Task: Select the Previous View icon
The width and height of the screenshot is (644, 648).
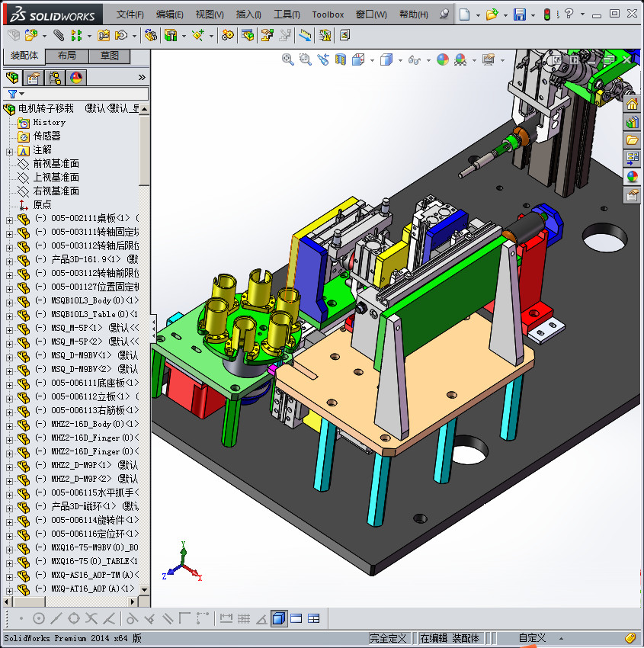Action: [x=323, y=59]
